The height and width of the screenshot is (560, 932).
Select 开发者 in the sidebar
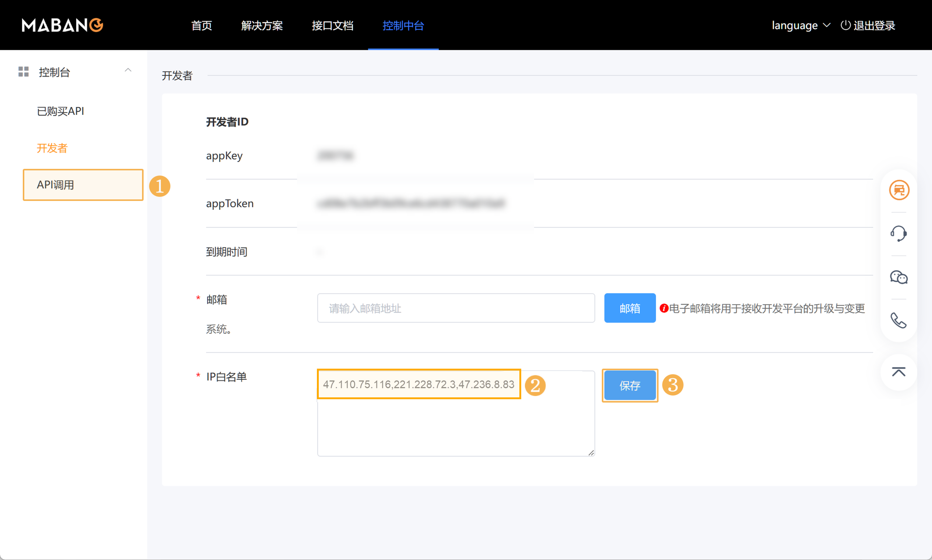(52, 148)
